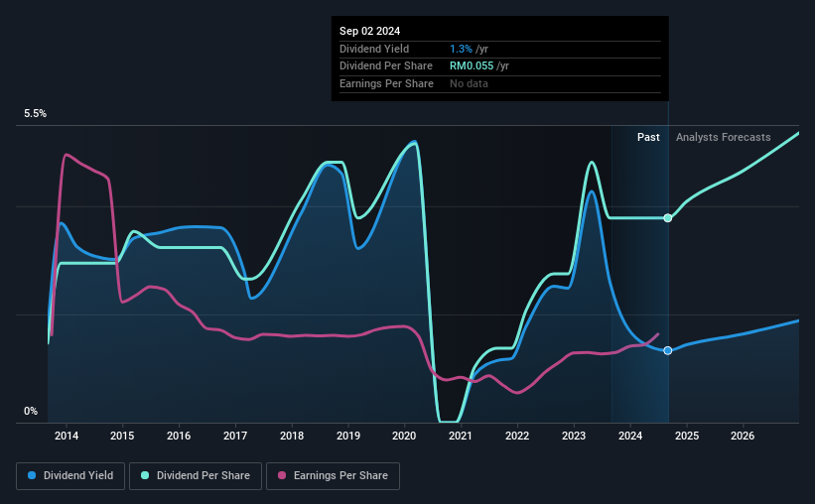The width and height of the screenshot is (815, 504).
Task: Click the 2026 x-axis label
Action: [x=743, y=436]
